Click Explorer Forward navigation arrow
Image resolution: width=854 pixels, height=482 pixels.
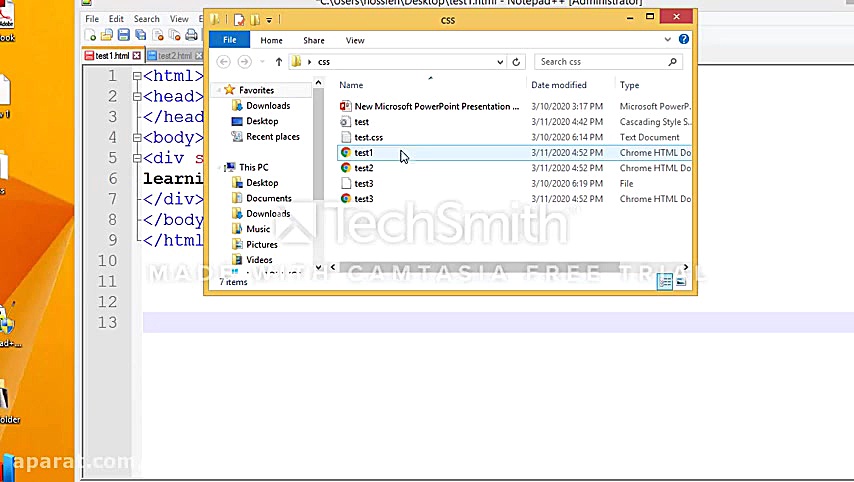click(245, 62)
